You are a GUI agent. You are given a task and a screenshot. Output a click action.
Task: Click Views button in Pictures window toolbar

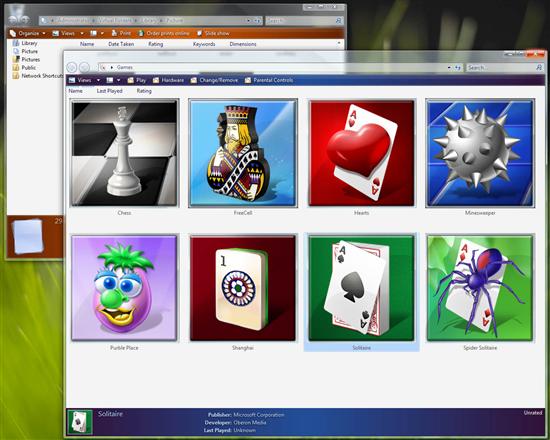click(63, 33)
